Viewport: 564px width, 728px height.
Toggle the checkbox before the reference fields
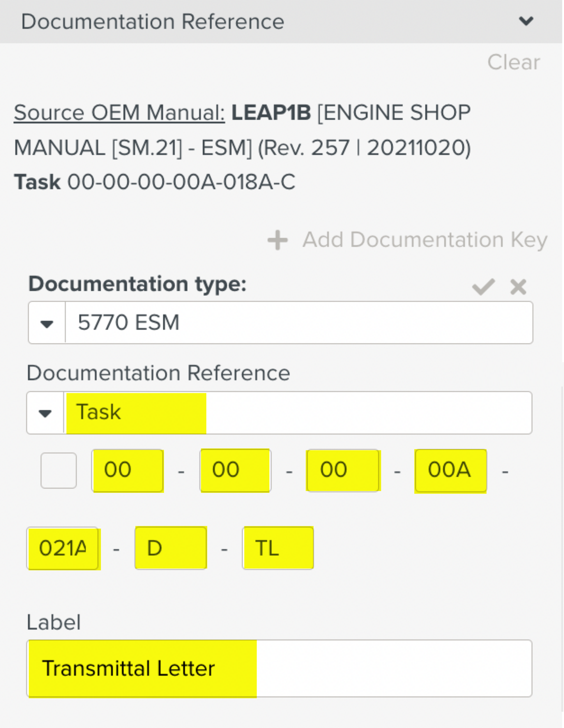[59, 470]
